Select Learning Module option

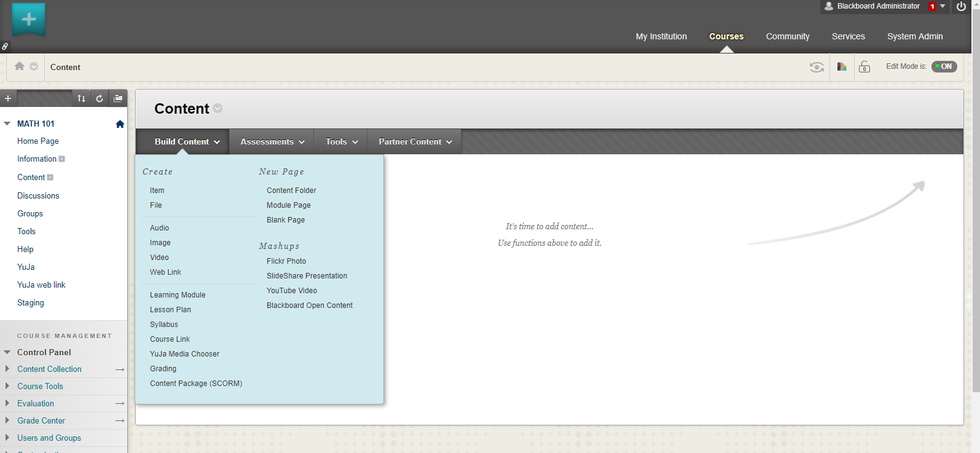coord(178,295)
